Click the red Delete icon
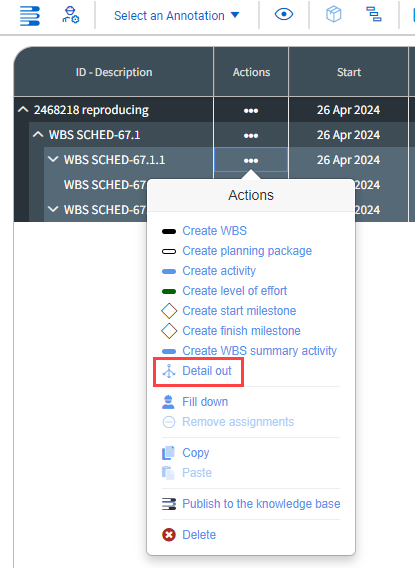The width and height of the screenshot is (415, 568). coord(169,535)
